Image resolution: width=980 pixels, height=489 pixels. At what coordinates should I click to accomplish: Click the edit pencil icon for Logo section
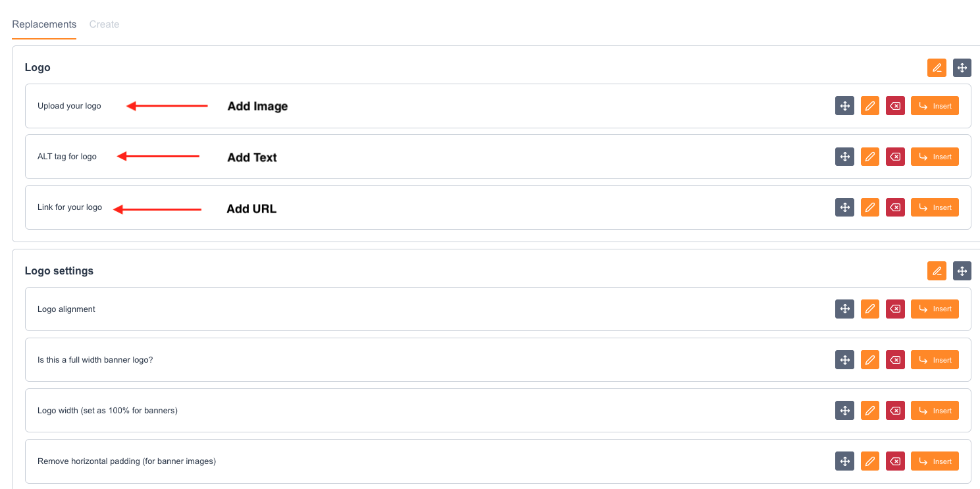[937, 68]
